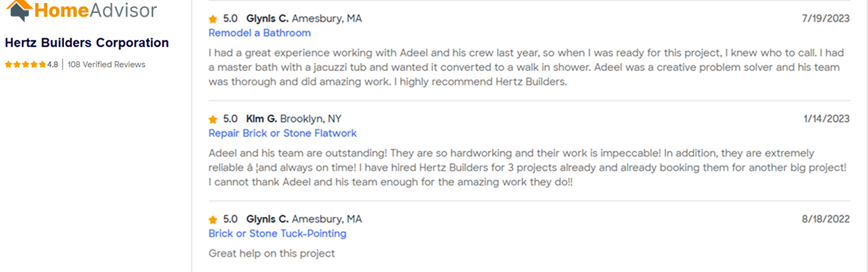Click the HomeAdvisor wordmark text

tap(95, 9)
